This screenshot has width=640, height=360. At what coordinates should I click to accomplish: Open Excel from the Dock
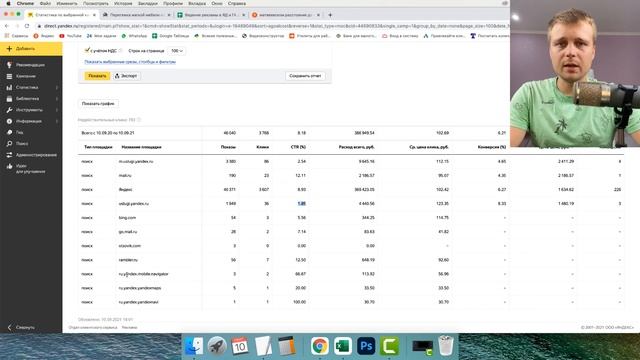click(x=343, y=346)
